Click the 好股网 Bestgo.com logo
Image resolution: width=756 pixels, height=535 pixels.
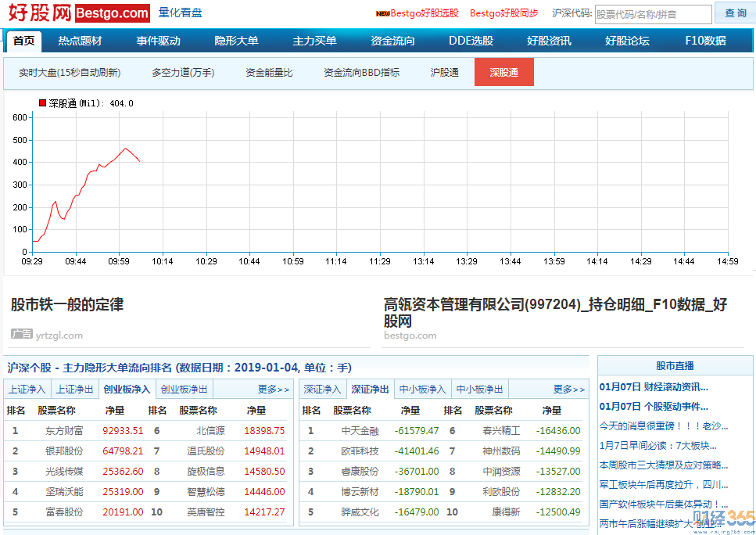[79, 13]
